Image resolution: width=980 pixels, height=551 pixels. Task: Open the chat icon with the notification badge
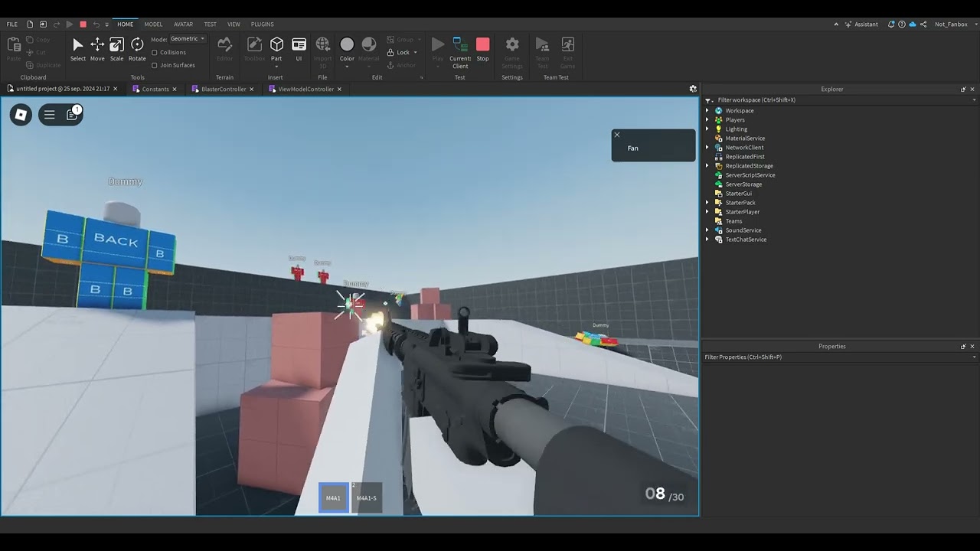point(72,115)
